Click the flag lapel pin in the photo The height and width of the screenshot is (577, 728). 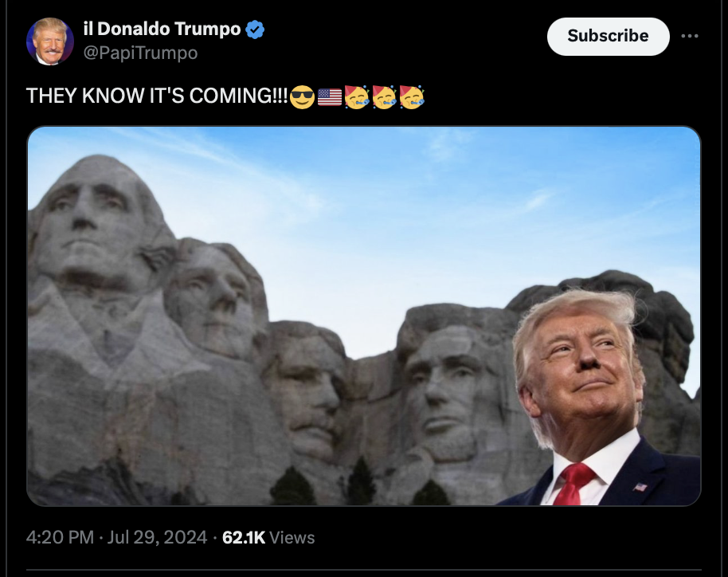pos(640,487)
